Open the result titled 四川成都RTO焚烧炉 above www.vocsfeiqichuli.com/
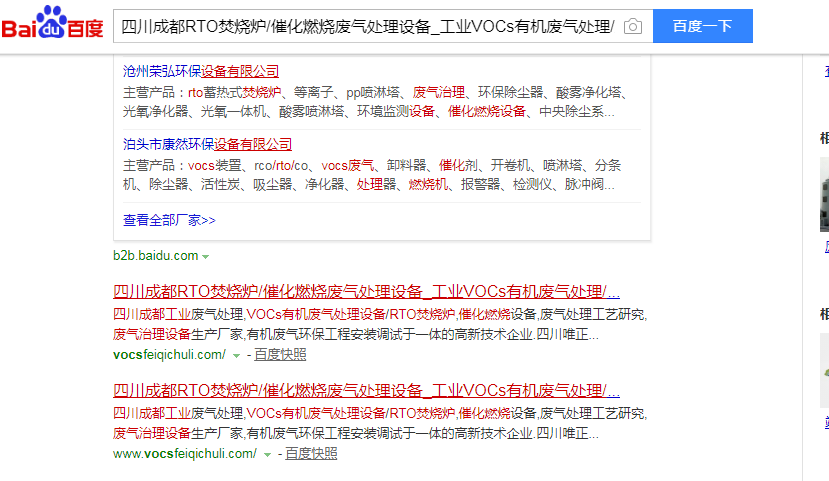 [x=366, y=390]
